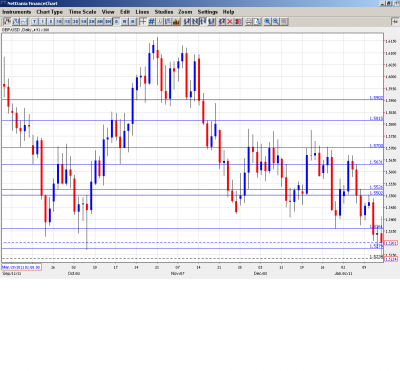
Task: Open the Instruments menu
Action: click(17, 12)
